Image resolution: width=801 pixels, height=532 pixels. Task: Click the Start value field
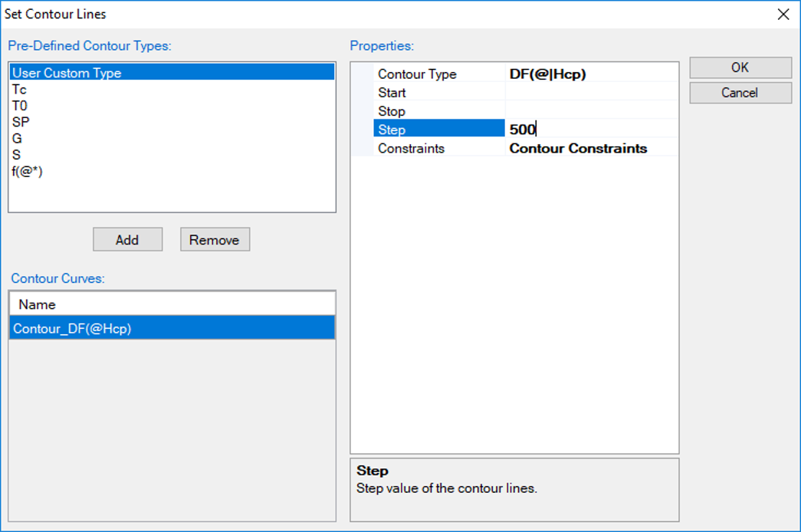point(590,93)
